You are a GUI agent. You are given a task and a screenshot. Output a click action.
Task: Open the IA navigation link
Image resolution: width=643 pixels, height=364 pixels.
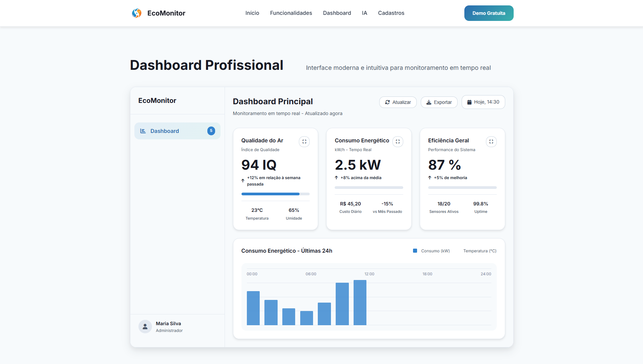click(x=364, y=13)
